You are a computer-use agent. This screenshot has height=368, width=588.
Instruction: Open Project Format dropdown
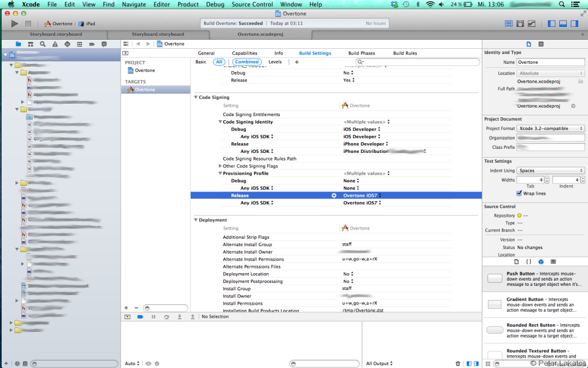551,128
